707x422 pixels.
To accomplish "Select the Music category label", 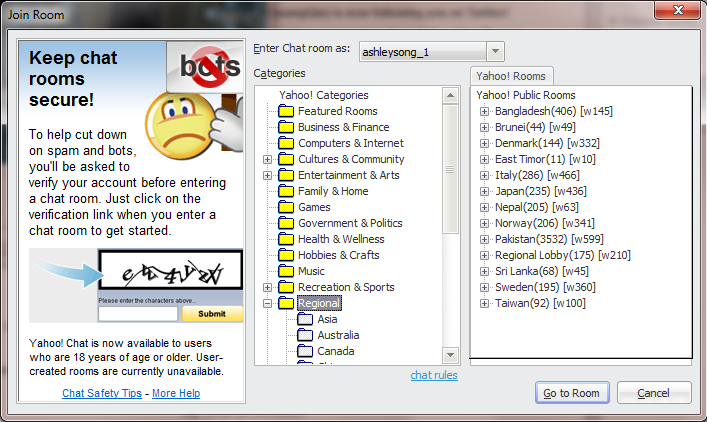I will (x=311, y=271).
